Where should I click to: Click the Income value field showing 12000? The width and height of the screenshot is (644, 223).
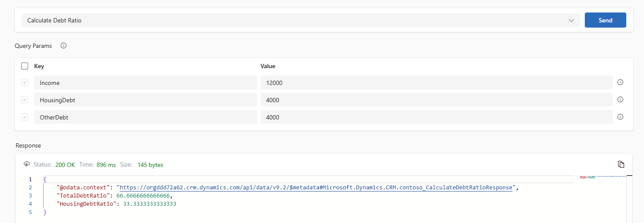436,82
